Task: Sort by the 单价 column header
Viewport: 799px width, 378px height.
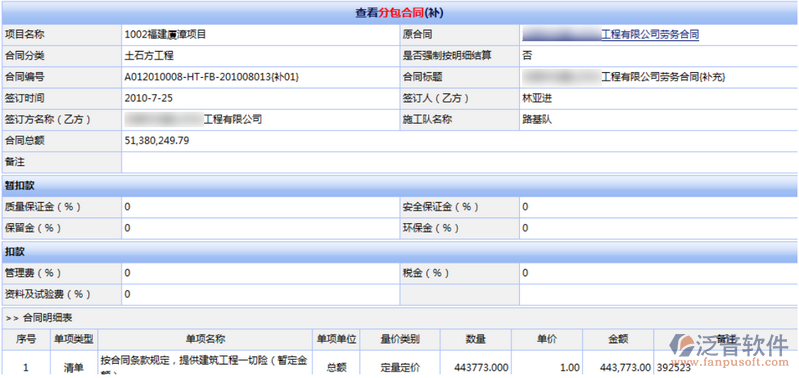Action: pos(547,339)
